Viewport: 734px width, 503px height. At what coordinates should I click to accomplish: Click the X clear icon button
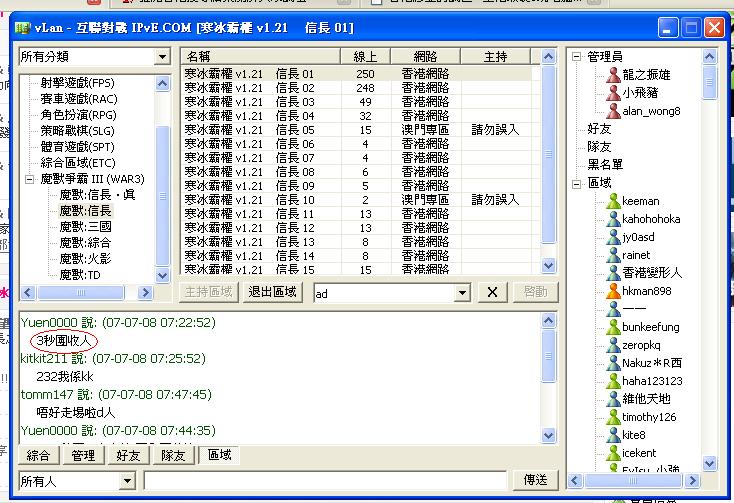click(x=492, y=292)
